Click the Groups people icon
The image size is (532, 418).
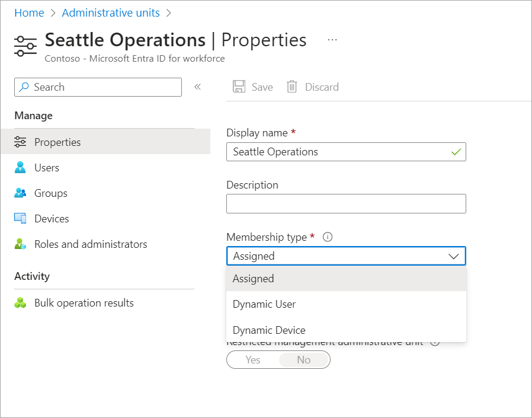20,193
